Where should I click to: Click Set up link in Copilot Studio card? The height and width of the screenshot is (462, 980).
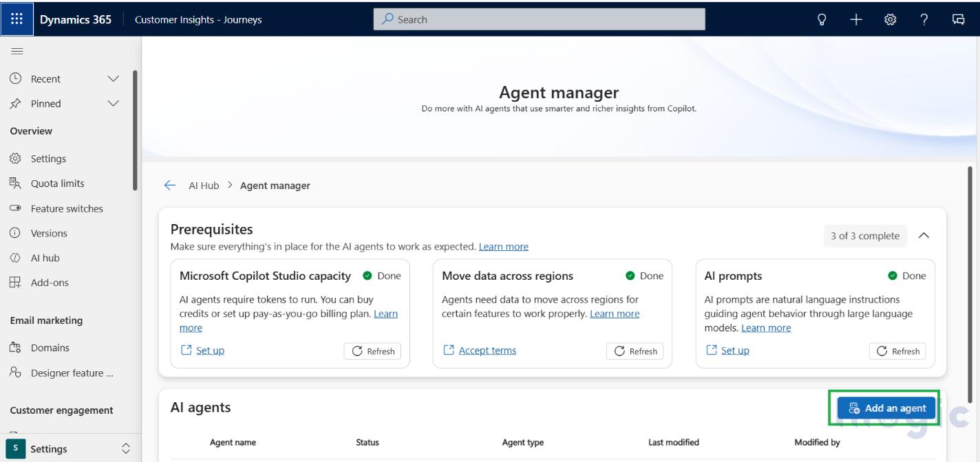pyautogui.click(x=210, y=350)
